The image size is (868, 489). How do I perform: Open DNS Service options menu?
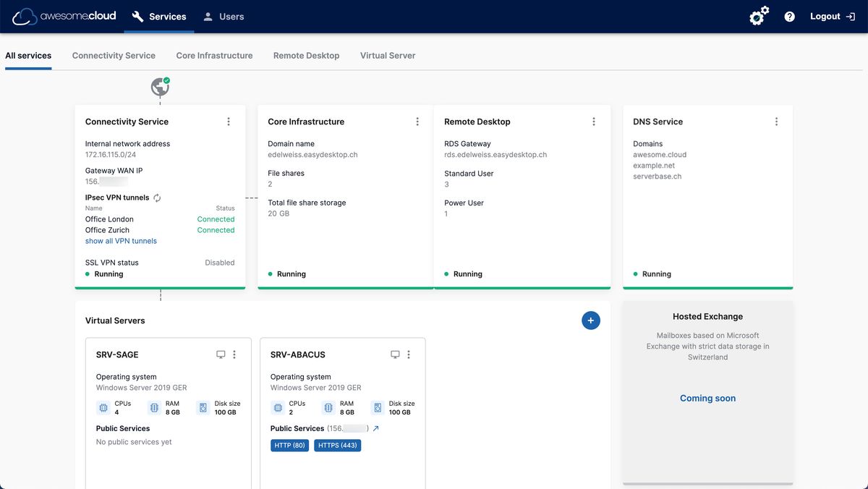click(776, 122)
